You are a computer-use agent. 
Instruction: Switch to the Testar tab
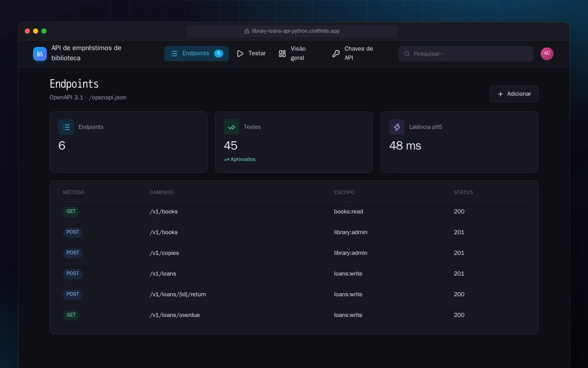pos(251,53)
